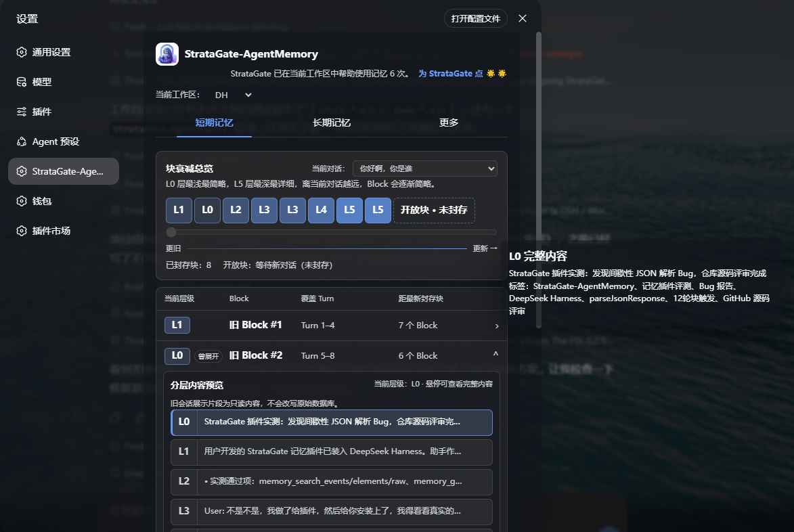Image resolution: width=794 pixels, height=532 pixels.
Task: Select StrataGate-Age... in the sidebar
Action: point(64,171)
